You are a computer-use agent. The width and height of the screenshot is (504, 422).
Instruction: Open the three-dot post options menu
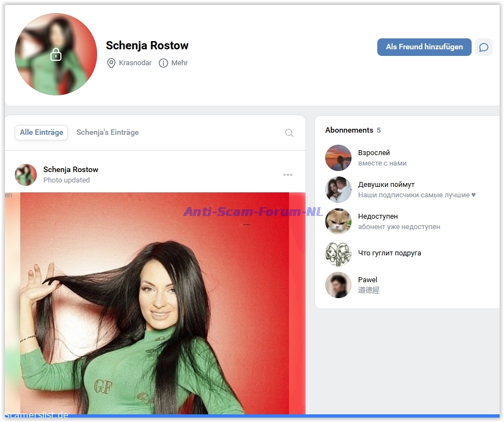288,175
